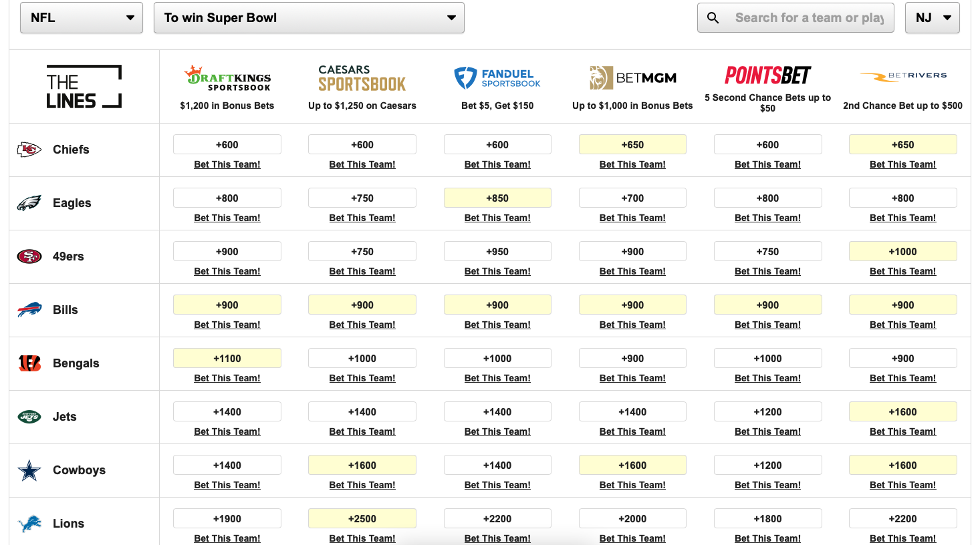
Task: Select Lions +2200 BetRivers odds
Action: (902, 518)
